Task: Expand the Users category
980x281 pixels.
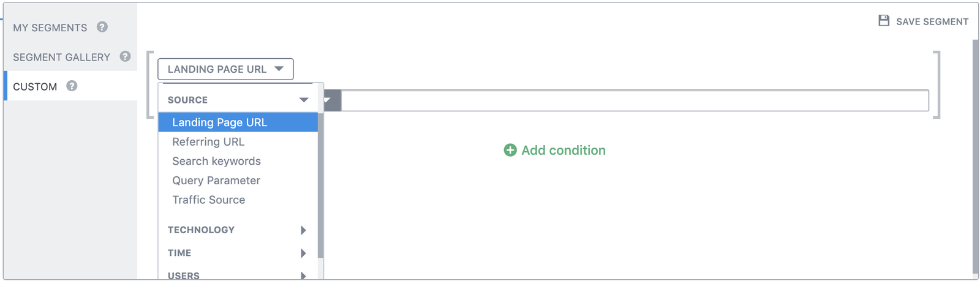Action: 303,275
